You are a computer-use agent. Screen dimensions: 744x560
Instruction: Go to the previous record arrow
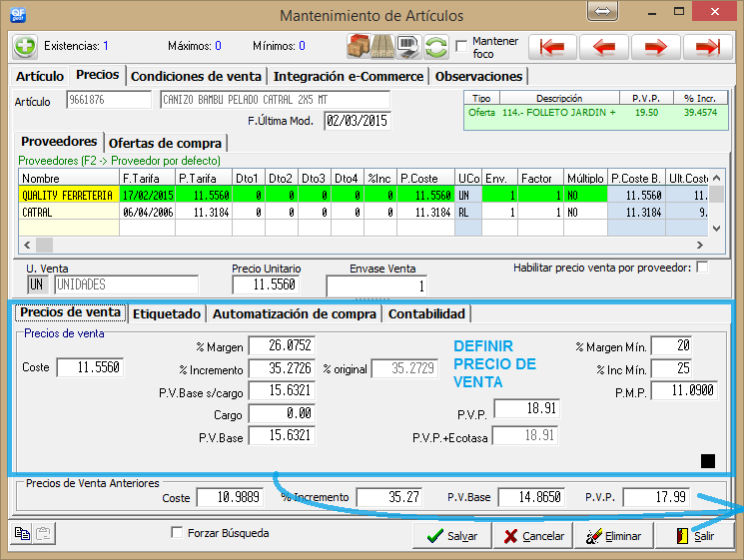604,47
